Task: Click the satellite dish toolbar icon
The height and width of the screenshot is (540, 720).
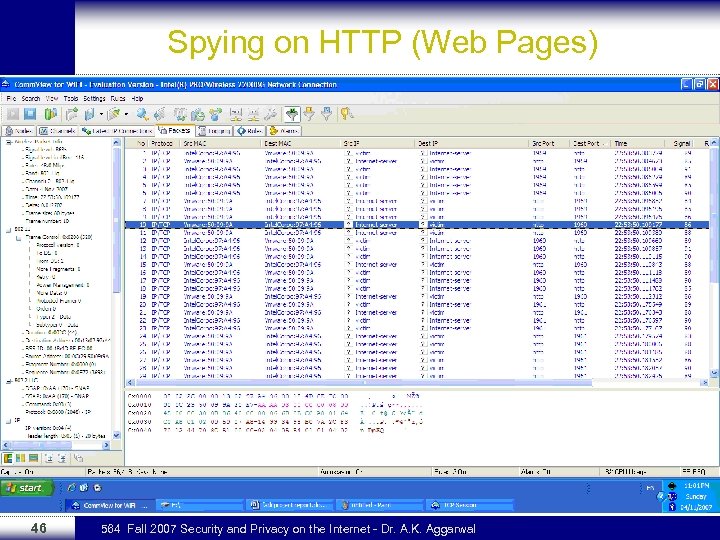Action: point(160,114)
